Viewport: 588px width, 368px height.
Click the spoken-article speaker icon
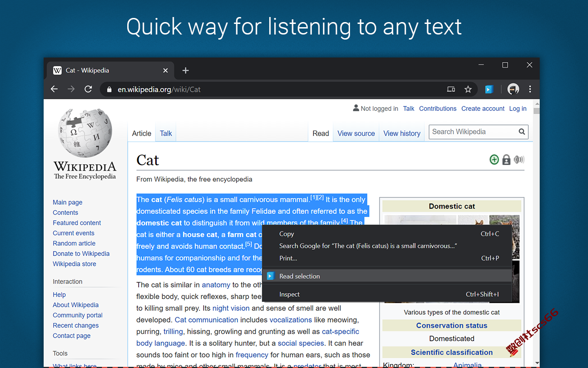[519, 160]
